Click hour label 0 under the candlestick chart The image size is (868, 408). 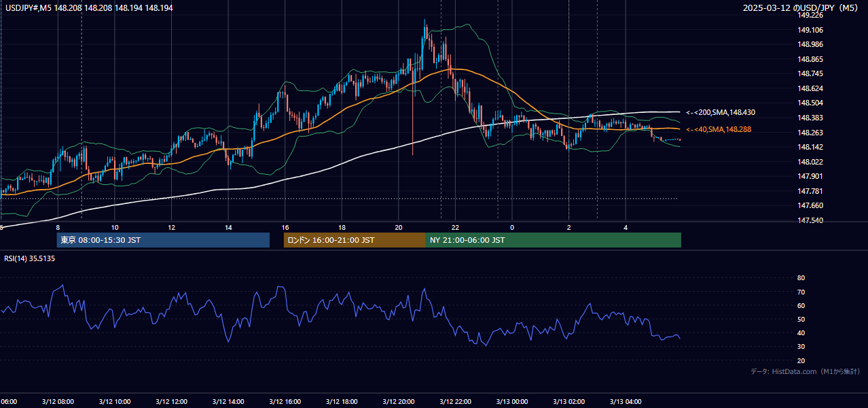[512, 227]
